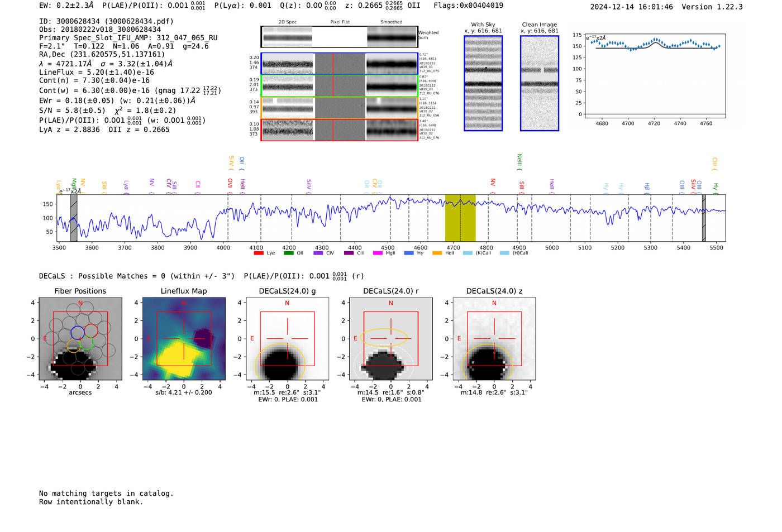Click the yellow highlighted band in the spectrum
The width and height of the screenshot is (782, 532).
(x=460, y=218)
